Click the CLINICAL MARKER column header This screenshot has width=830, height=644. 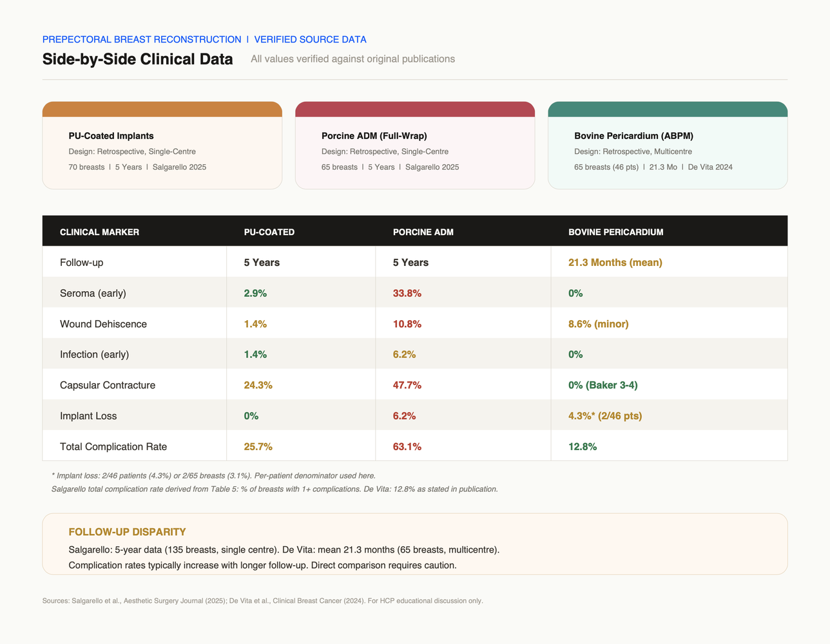99,232
